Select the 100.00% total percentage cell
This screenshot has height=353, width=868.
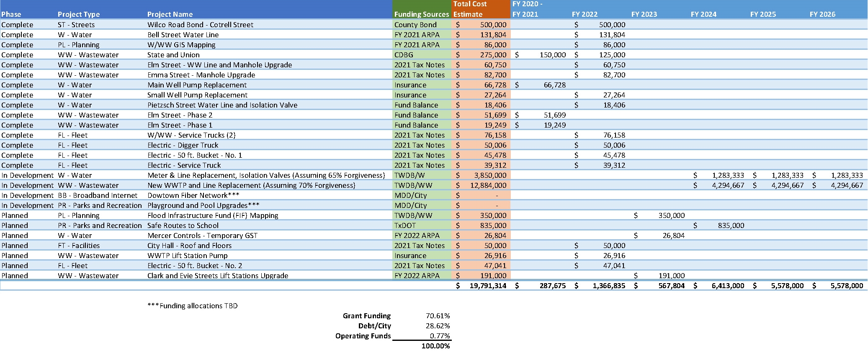[x=435, y=346]
